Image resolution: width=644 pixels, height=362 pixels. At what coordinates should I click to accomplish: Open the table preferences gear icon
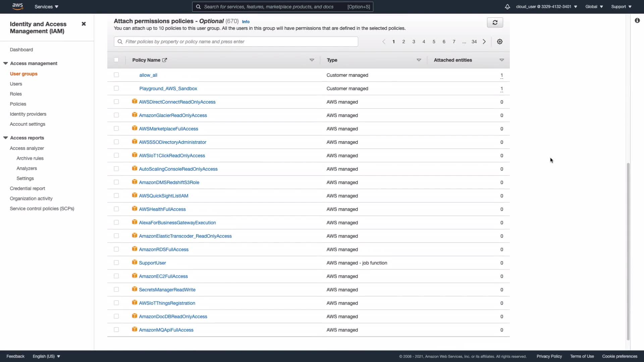pos(499,42)
